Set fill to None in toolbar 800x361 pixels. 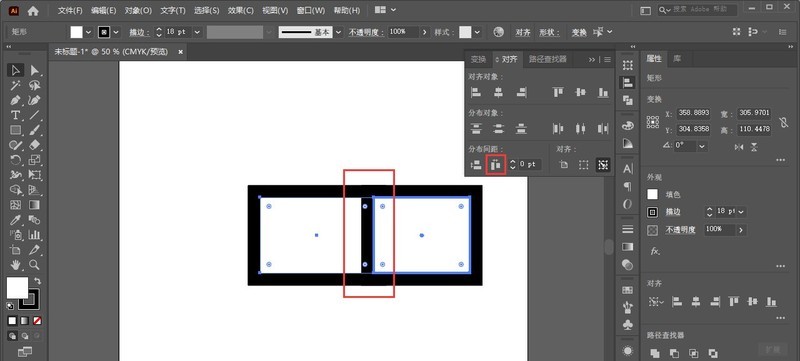coord(37,321)
